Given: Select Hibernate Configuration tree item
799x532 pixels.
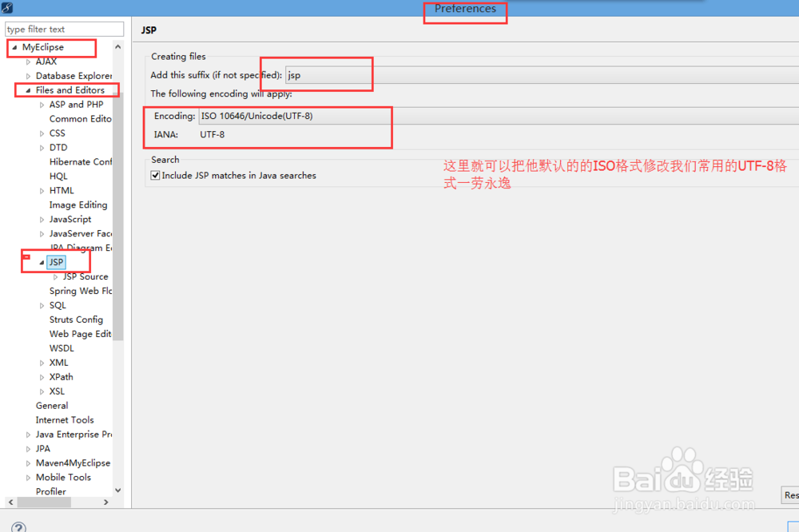Looking at the screenshot, I should [x=80, y=161].
